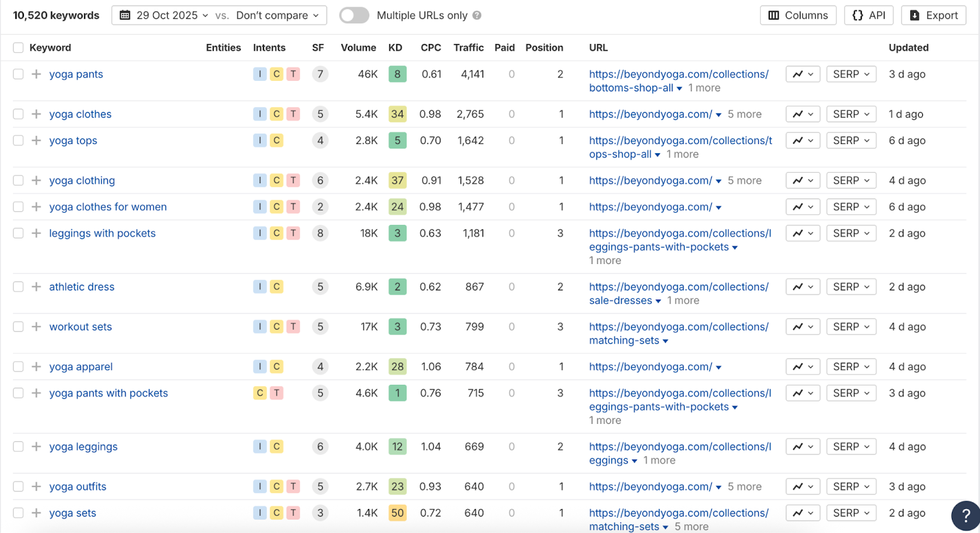Open the athletic dress keyword link
The image size is (980, 533).
tap(81, 287)
